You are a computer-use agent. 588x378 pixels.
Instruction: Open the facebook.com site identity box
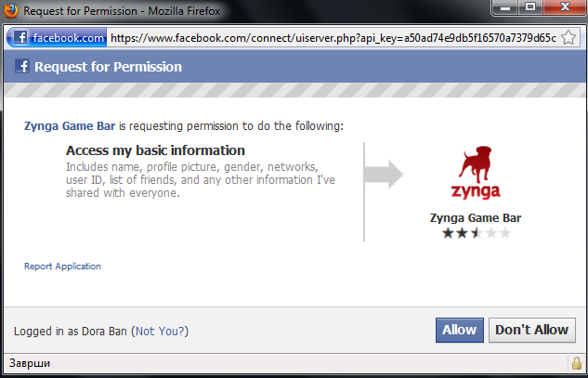(58, 38)
